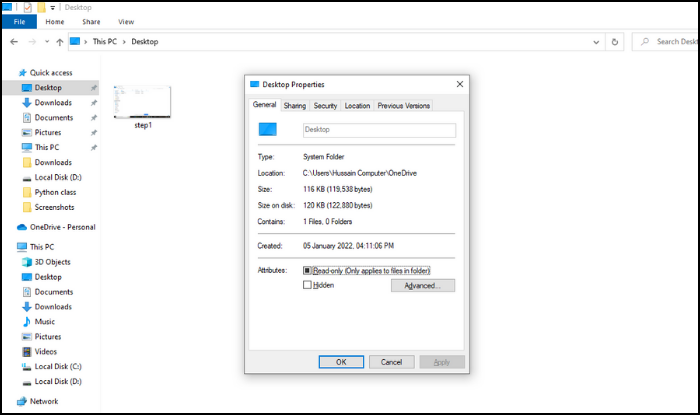Refresh the Desktop folder view
Image resolution: width=700 pixels, height=415 pixels.
(x=615, y=42)
